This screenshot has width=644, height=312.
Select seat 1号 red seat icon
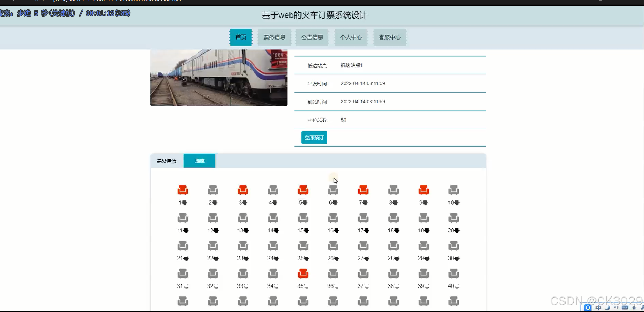[183, 190]
